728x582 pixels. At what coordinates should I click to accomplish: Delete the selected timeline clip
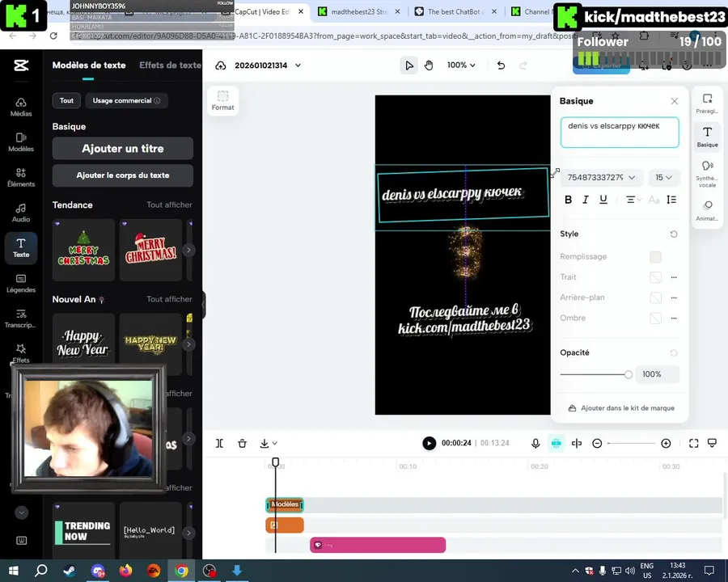(x=242, y=444)
